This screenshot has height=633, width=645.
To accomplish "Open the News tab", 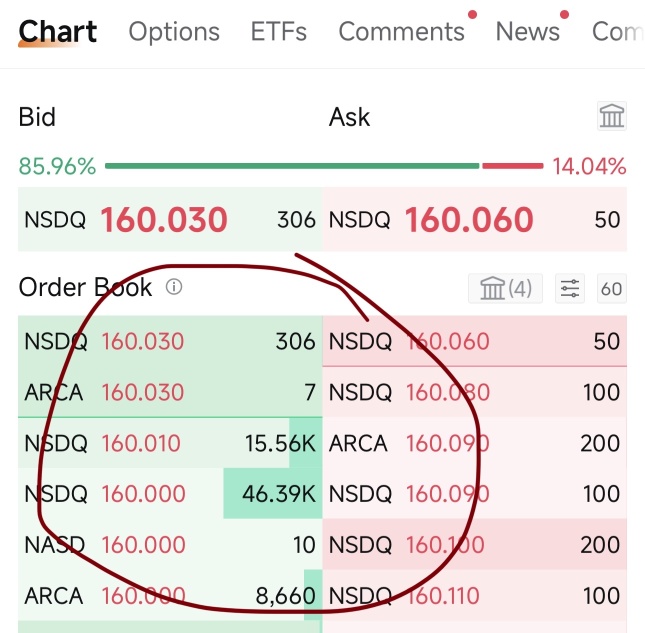I will [x=528, y=32].
